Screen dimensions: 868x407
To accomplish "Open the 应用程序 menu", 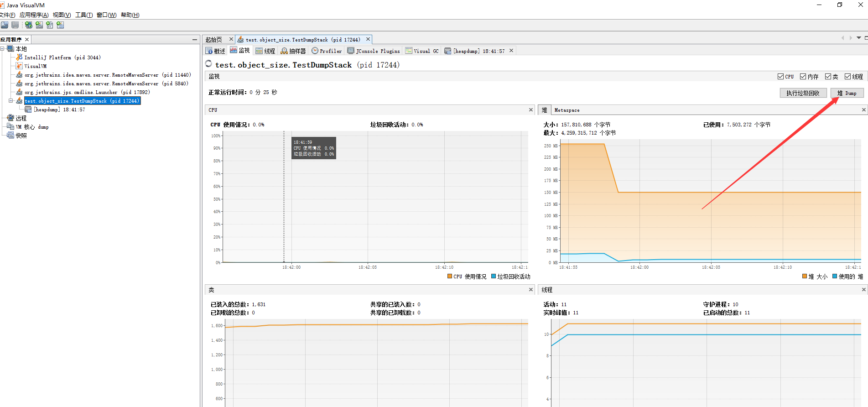I will 34,15.
